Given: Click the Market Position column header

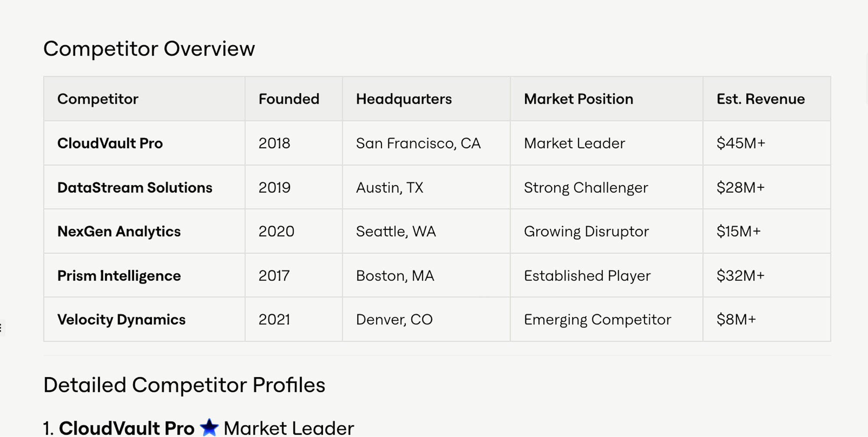Looking at the screenshot, I should [x=578, y=99].
